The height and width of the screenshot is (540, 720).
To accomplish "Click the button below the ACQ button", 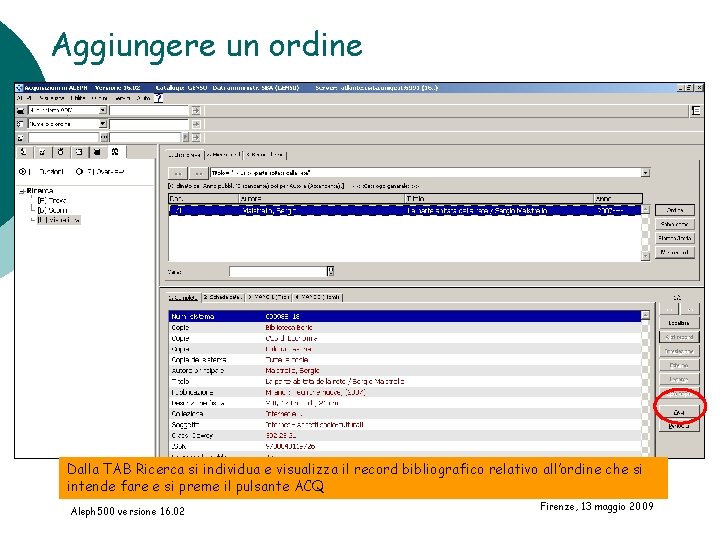I will point(679,426).
